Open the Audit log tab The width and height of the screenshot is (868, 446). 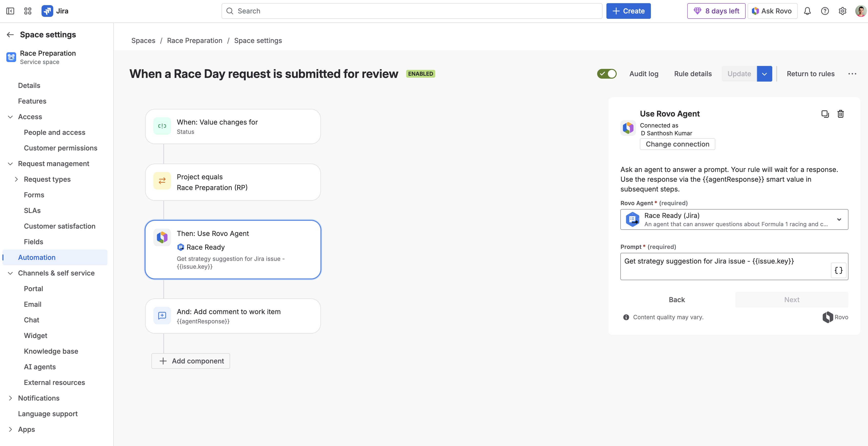644,74
